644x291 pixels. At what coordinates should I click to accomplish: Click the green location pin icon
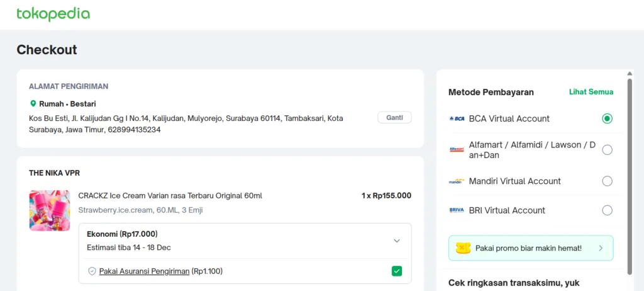[x=33, y=103]
